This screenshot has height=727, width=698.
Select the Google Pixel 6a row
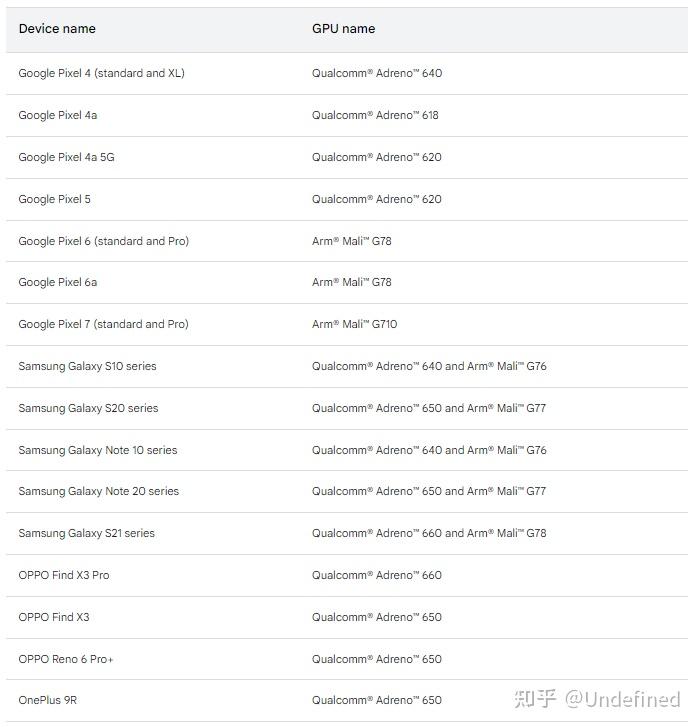point(58,282)
